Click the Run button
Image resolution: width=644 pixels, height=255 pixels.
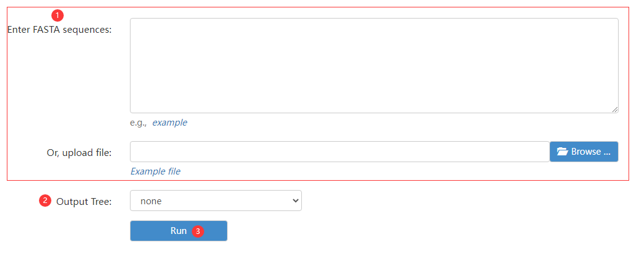pos(179,231)
